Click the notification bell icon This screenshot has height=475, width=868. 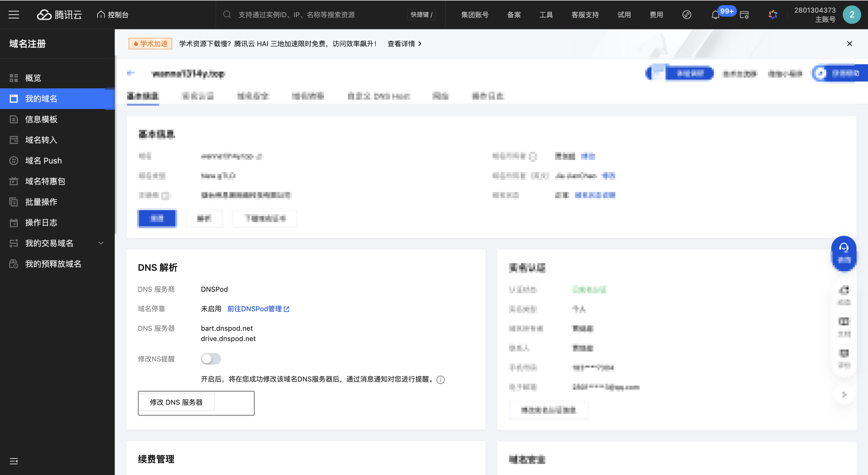coord(715,15)
